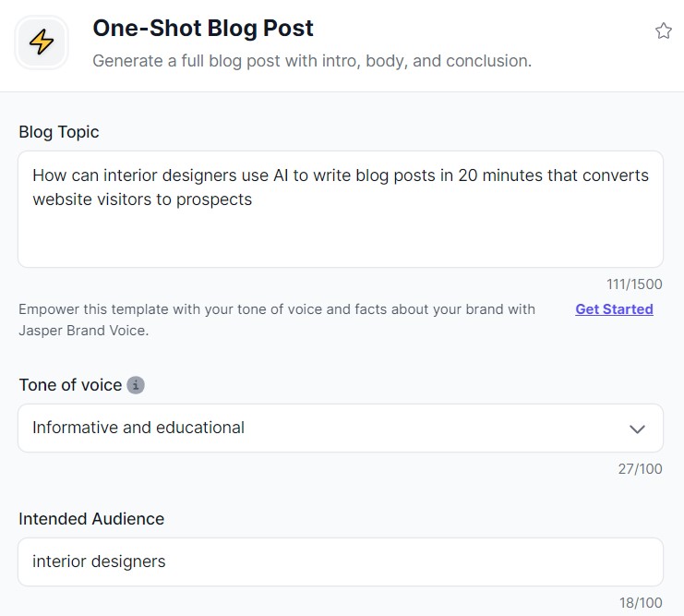This screenshot has height=616, width=684.
Task: Click the Blog Topic label
Action: point(59,132)
